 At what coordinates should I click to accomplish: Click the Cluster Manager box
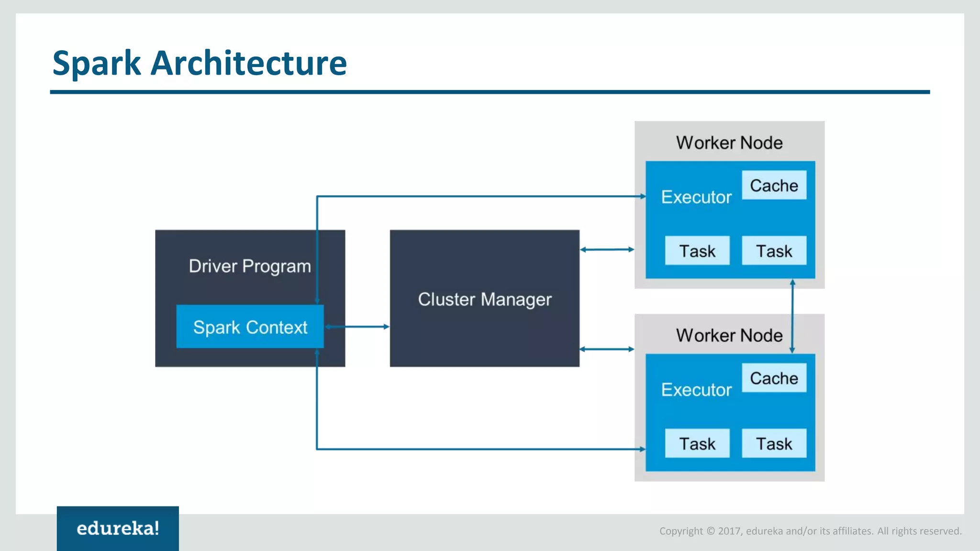click(484, 299)
